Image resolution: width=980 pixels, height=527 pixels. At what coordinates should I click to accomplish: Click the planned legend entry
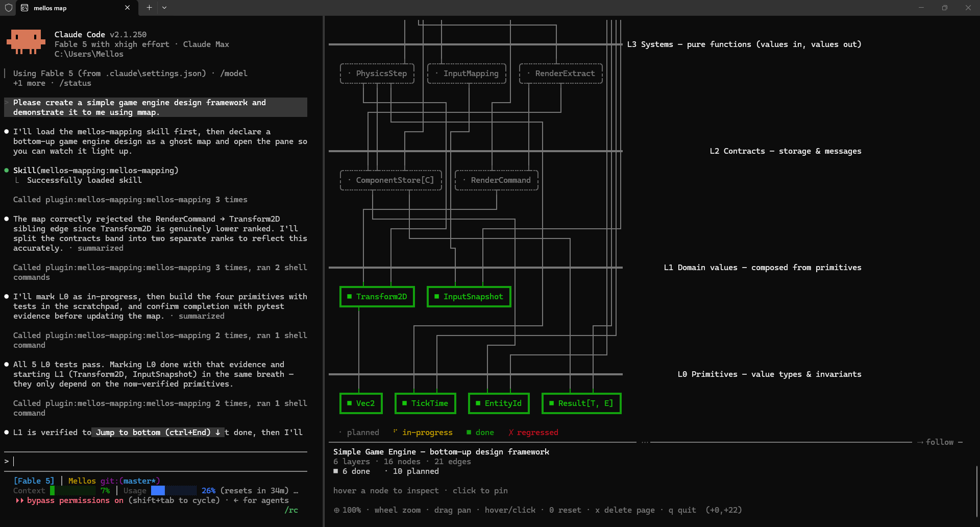click(x=359, y=433)
